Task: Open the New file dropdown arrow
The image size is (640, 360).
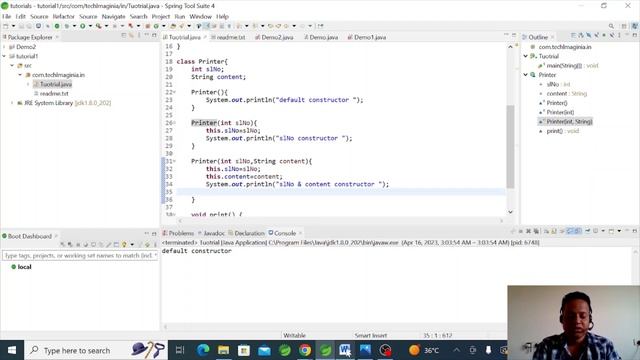Action: pos(13,26)
